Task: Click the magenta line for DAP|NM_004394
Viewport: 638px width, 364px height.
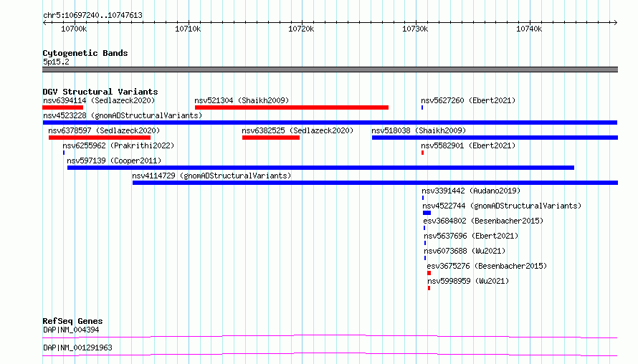Action: (x=330, y=336)
